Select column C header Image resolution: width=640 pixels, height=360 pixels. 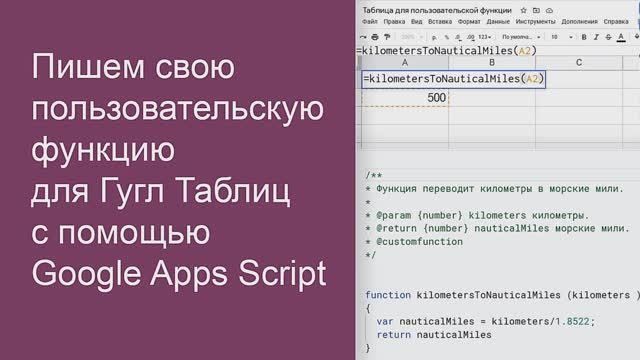point(579,62)
